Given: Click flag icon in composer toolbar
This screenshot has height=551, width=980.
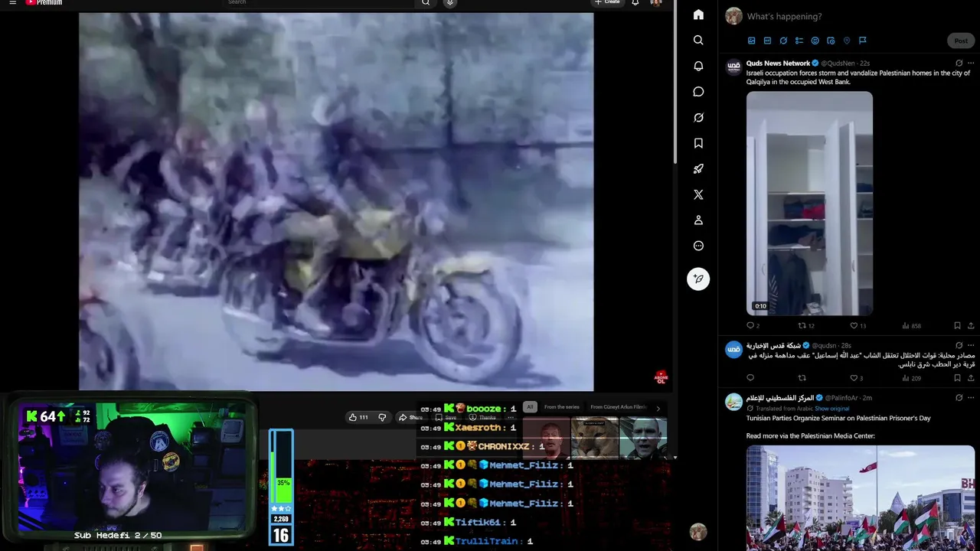Looking at the screenshot, I should click(x=862, y=41).
